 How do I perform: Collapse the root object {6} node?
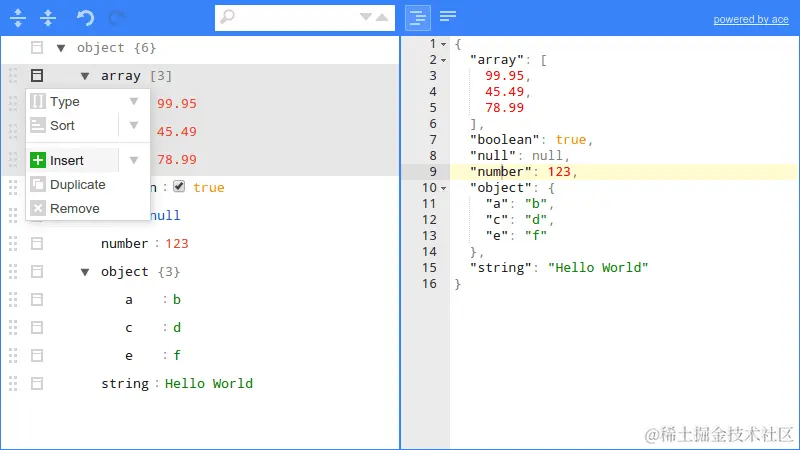(x=61, y=48)
